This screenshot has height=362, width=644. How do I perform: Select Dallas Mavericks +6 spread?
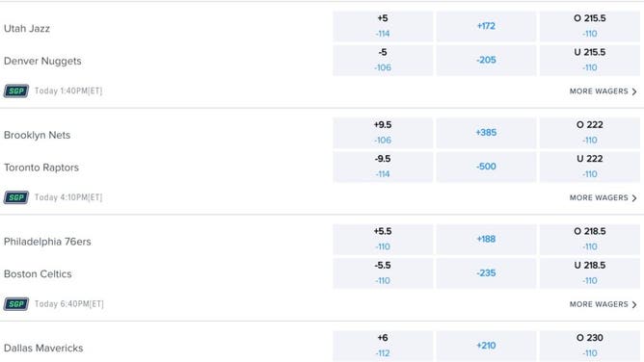point(383,346)
